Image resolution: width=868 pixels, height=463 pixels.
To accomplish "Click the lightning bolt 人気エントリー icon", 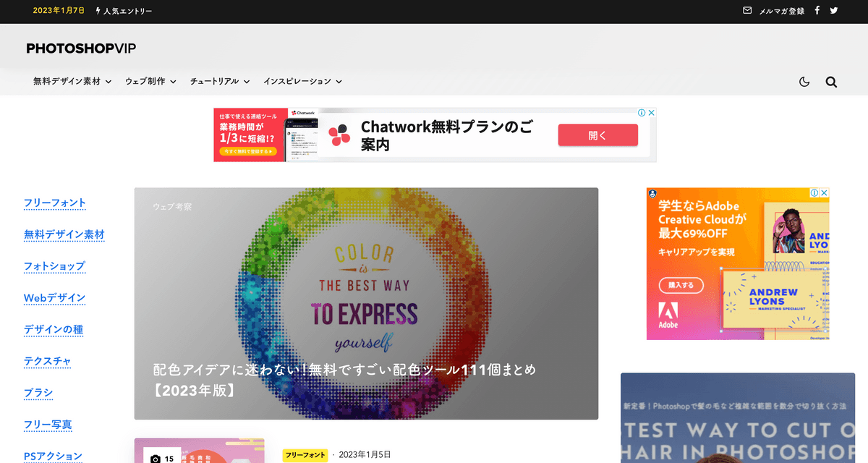I will click(x=98, y=11).
